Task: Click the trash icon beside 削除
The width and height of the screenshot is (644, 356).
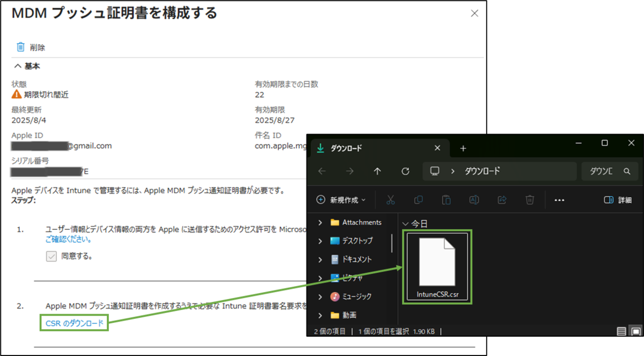Action: pyautogui.click(x=20, y=47)
